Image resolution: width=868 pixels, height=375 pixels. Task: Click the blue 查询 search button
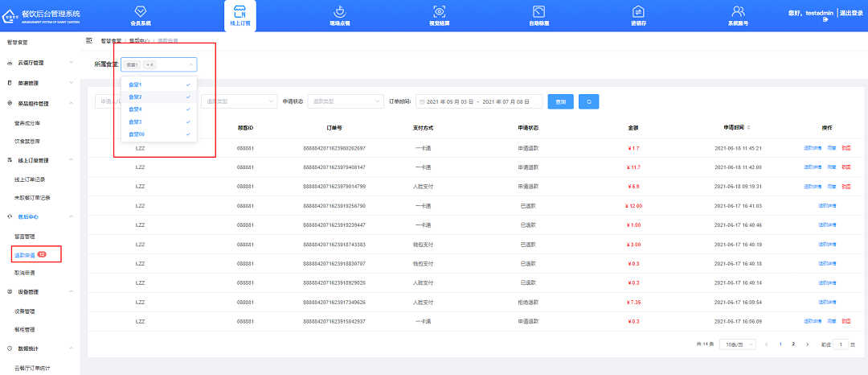coord(560,101)
